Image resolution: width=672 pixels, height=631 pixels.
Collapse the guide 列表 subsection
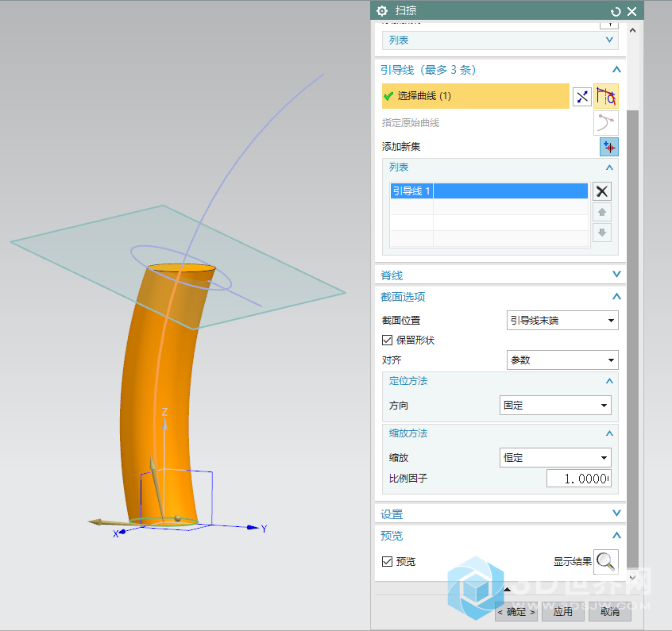(x=609, y=167)
